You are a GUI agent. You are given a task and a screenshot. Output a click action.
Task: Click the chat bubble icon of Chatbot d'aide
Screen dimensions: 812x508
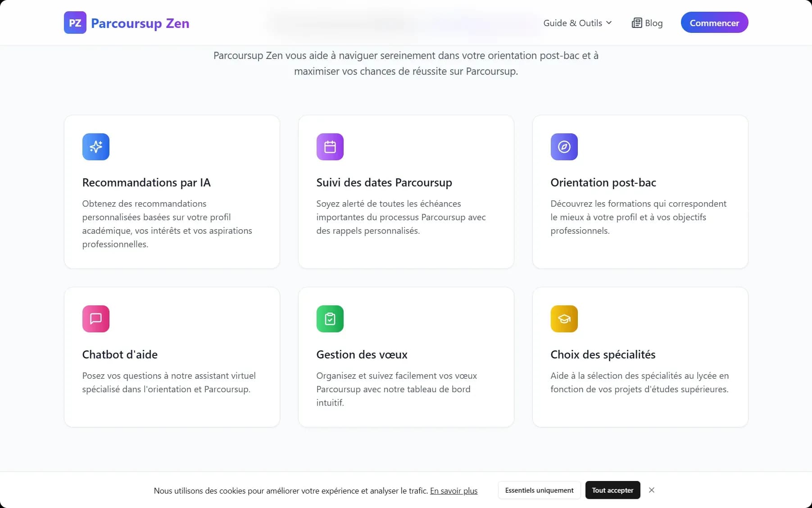[95, 318]
